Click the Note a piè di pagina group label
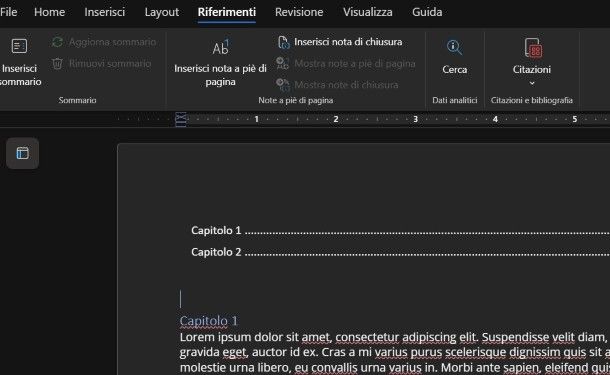Screen dimensions: 610x375 296,100
